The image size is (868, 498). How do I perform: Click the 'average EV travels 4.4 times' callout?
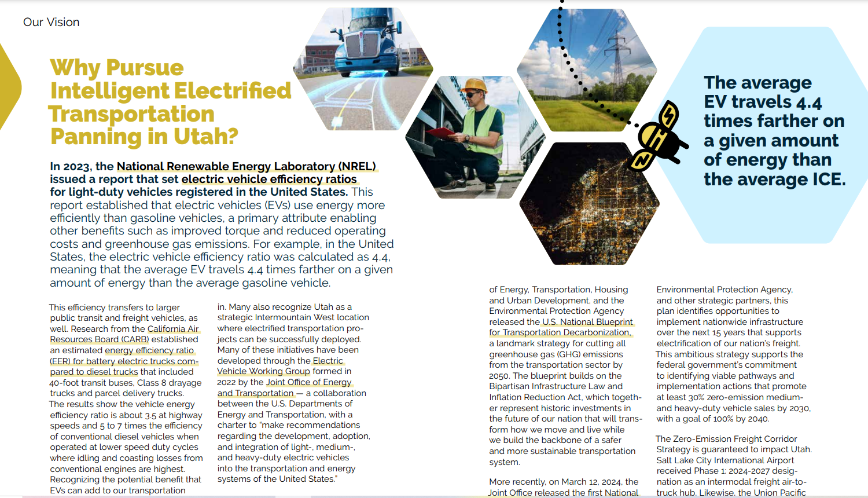point(774,131)
